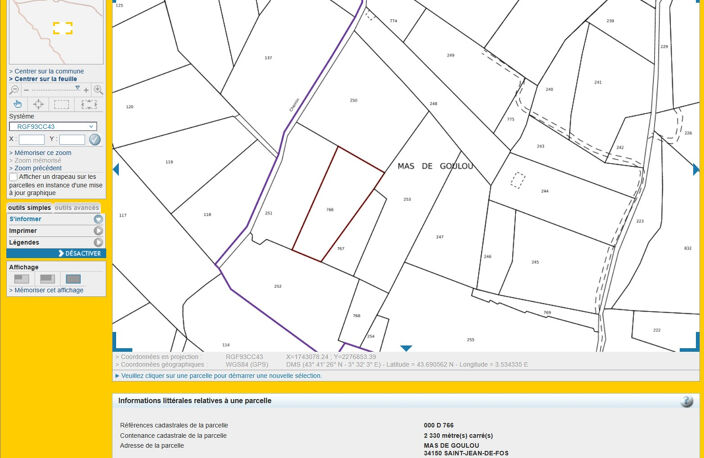This screenshot has height=458, width=704.
Task: Adjust the zoom level slider handle
Action: 77,88
